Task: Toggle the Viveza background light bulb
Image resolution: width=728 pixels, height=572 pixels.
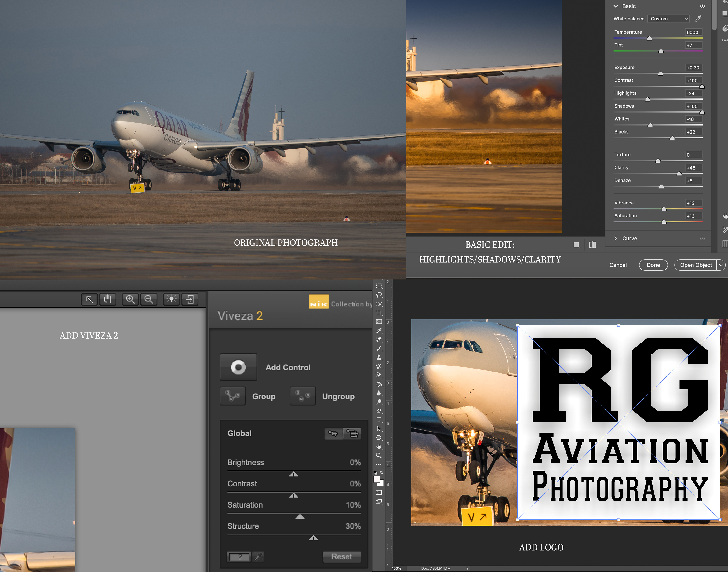Action: point(171,299)
